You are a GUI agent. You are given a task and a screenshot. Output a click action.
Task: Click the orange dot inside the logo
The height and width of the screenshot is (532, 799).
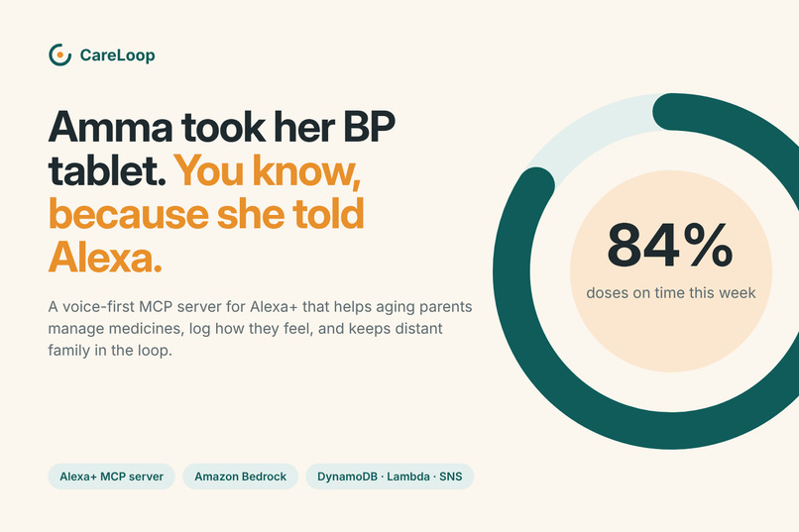(x=60, y=54)
